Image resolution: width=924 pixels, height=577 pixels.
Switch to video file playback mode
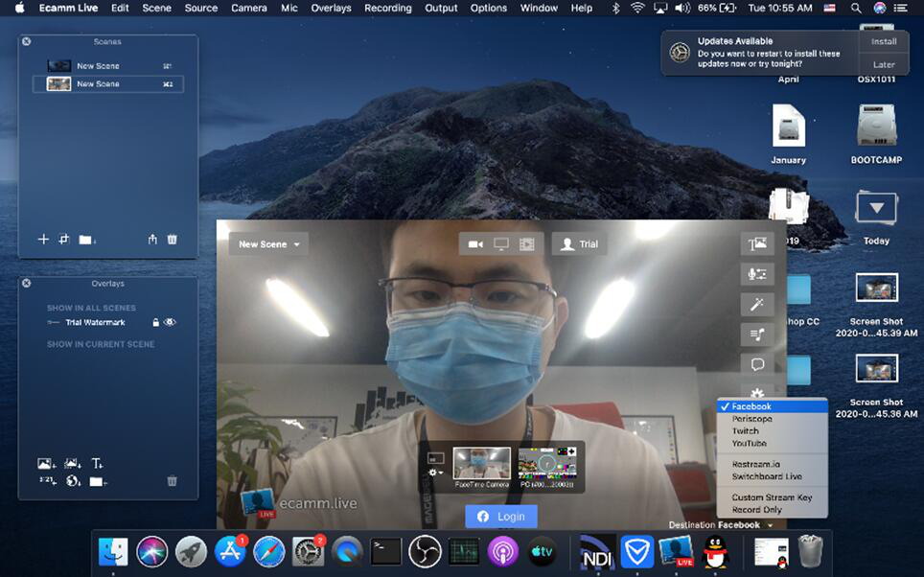(526, 244)
